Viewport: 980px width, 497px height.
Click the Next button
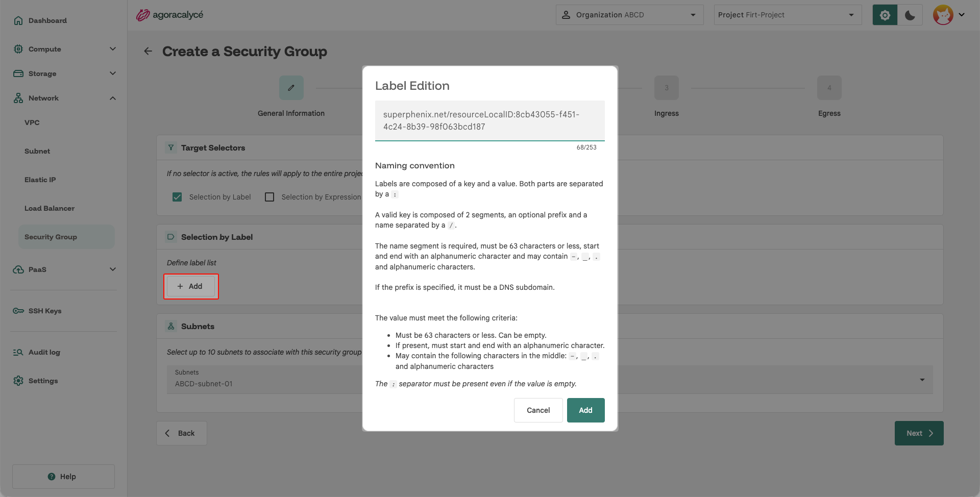pyautogui.click(x=919, y=433)
